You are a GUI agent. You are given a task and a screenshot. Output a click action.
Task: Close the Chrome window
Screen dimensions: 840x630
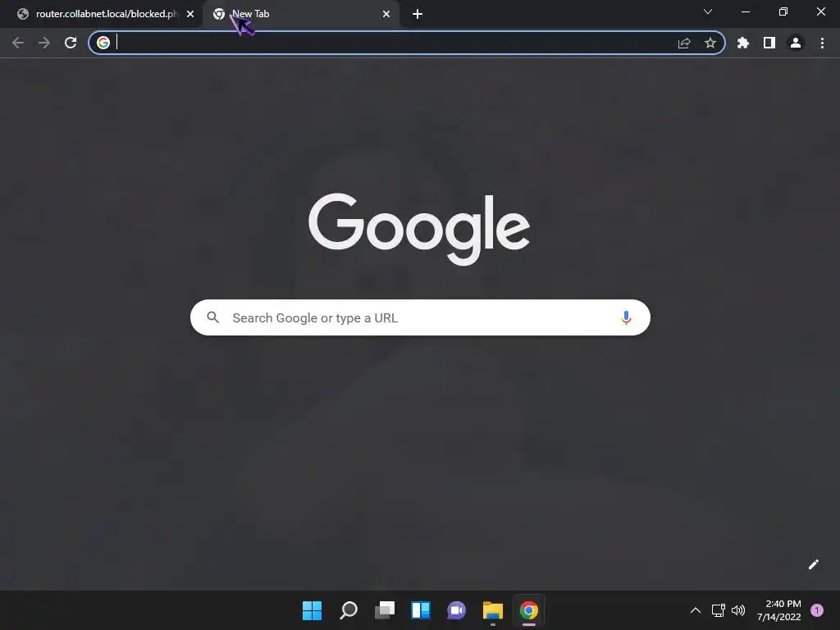820,11
